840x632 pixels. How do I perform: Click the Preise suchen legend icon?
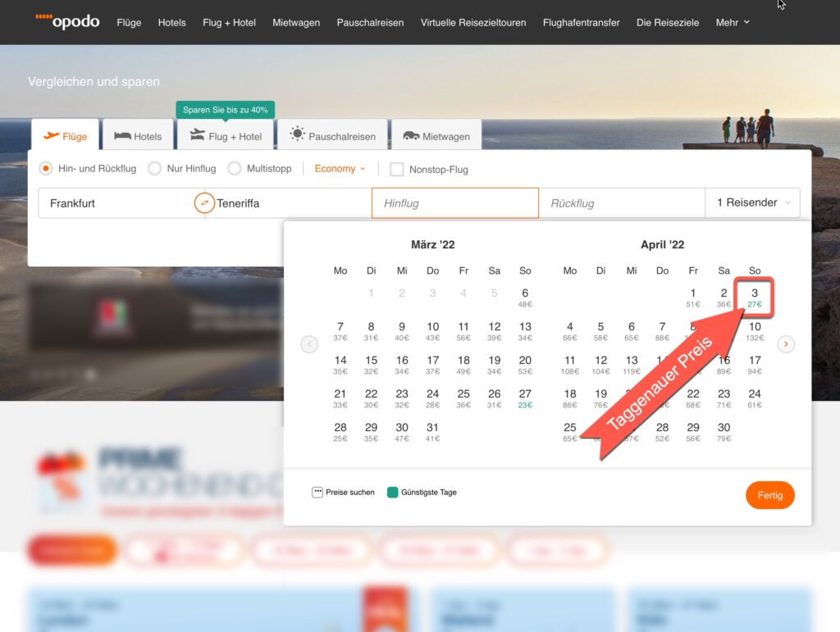(317, 493)
